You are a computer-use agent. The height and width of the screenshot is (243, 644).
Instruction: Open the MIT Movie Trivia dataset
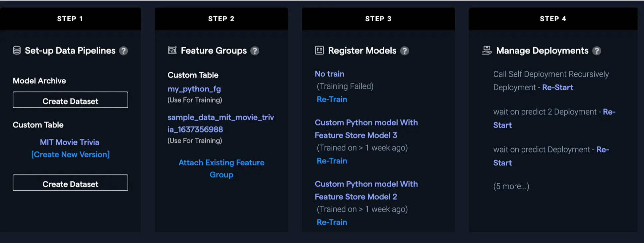pyautogui.click(x=70, y=142)
